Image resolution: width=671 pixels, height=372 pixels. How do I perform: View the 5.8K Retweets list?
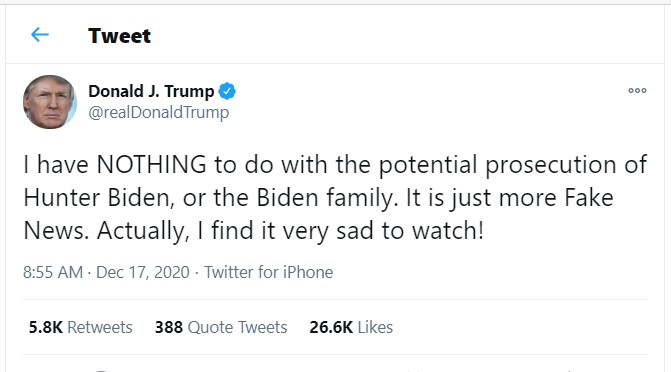(x=80, y=327)
